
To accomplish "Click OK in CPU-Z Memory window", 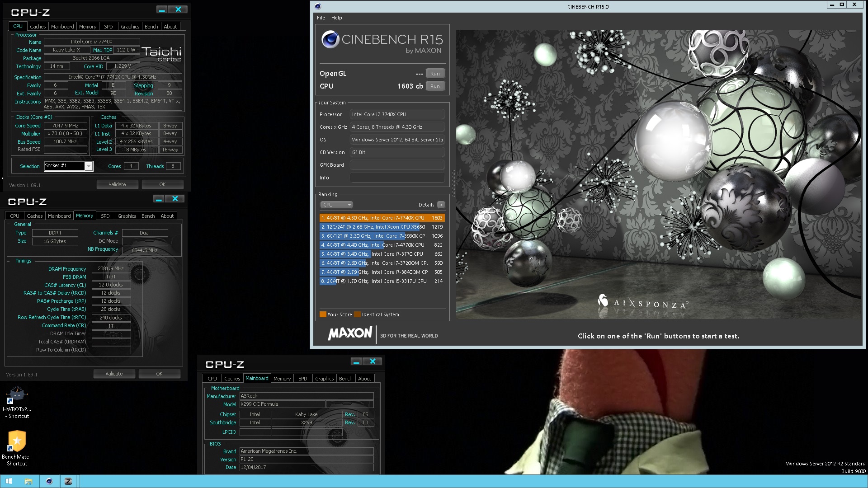I will [159, 374].
